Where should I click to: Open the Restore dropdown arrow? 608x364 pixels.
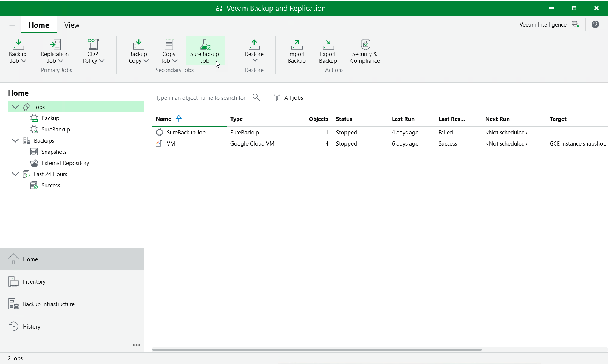254,60
